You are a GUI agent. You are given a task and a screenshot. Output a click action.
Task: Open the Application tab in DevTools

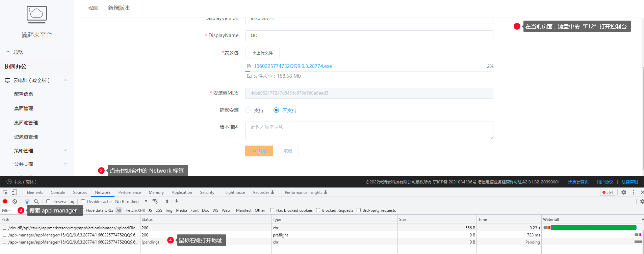pyautogui.click(x=182, y=193)
